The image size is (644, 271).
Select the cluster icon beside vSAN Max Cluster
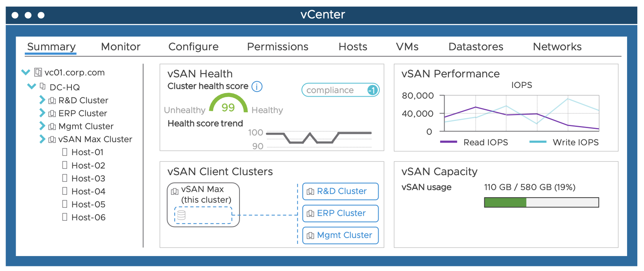click(51, 139)
